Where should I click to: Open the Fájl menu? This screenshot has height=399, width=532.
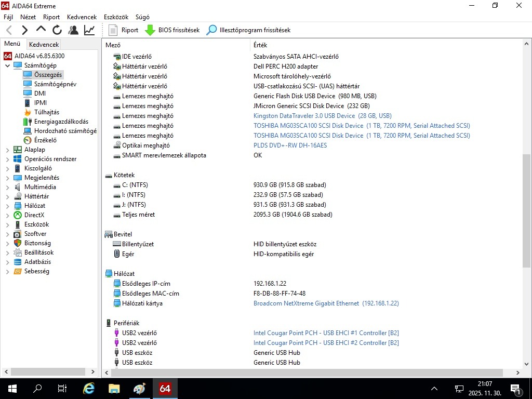pyautogui.click(x=8, y=17)
